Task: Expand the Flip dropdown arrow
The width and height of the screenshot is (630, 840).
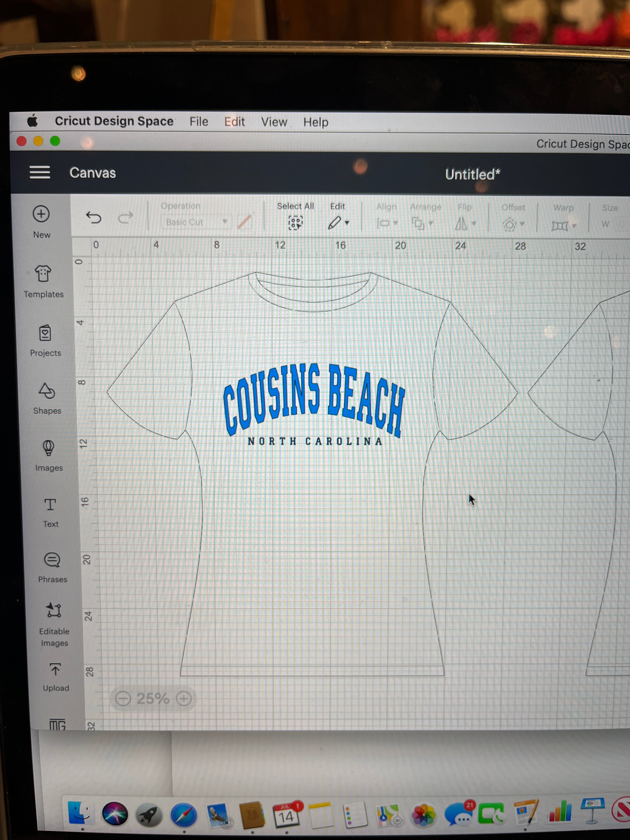Action: tap(474, 224)
